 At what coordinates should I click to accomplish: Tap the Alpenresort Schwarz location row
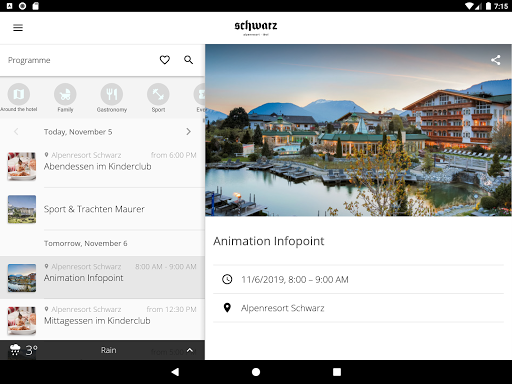pos(358,308)
